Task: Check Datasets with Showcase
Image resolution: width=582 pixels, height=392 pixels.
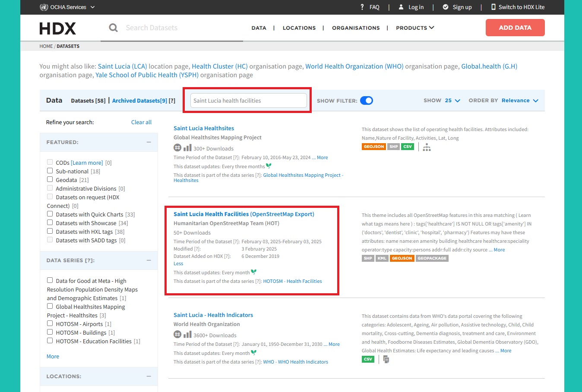Action: click(50, 223)
